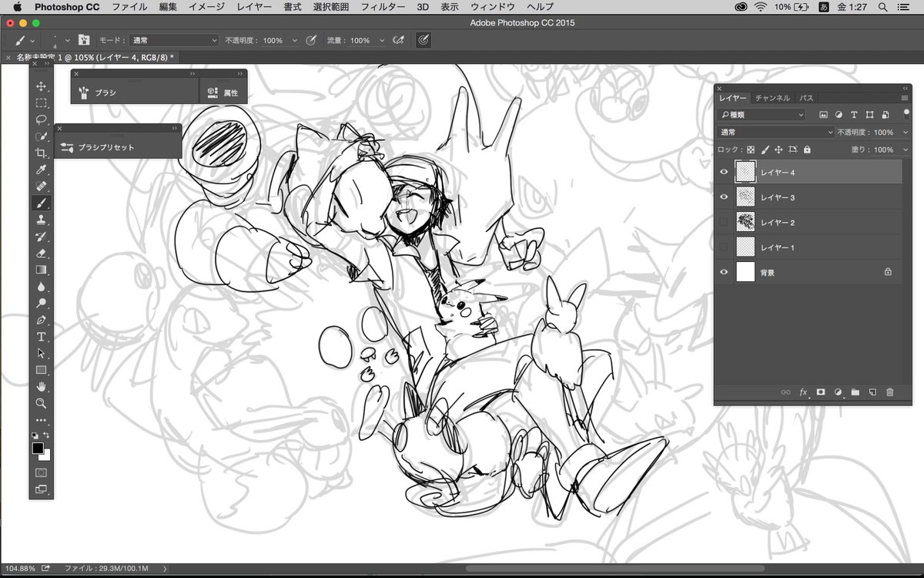This screenshot has height=578, width=924.
Task: Open layer 不透明度 dropdown arrow
Action: [x=904, y=132]
